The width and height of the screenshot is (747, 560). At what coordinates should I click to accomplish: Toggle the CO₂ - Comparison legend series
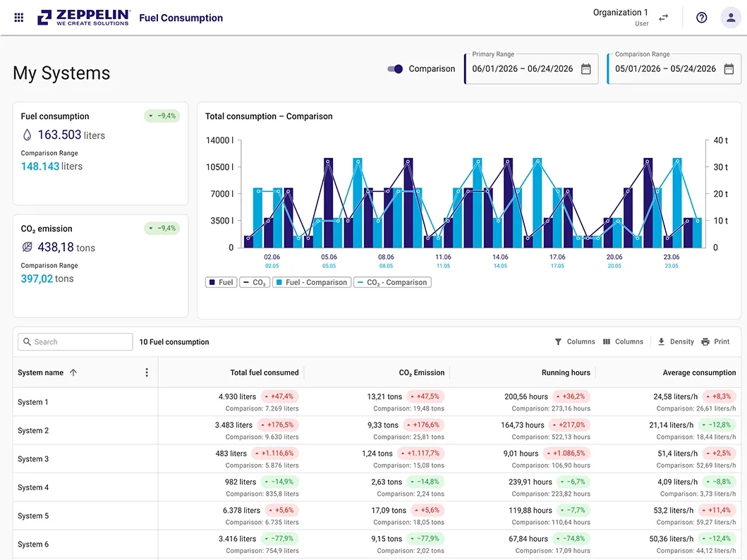coord(392,282)
